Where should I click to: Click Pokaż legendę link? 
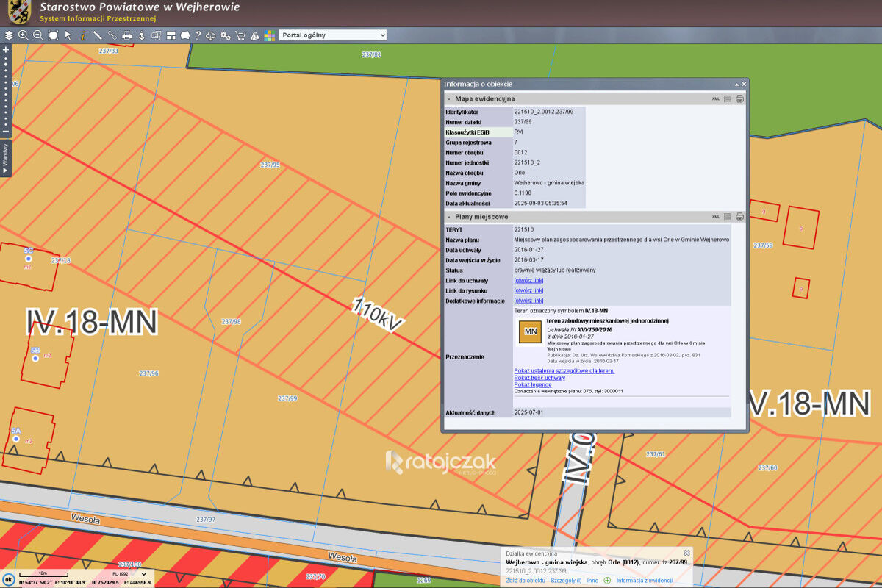(532, 384)
